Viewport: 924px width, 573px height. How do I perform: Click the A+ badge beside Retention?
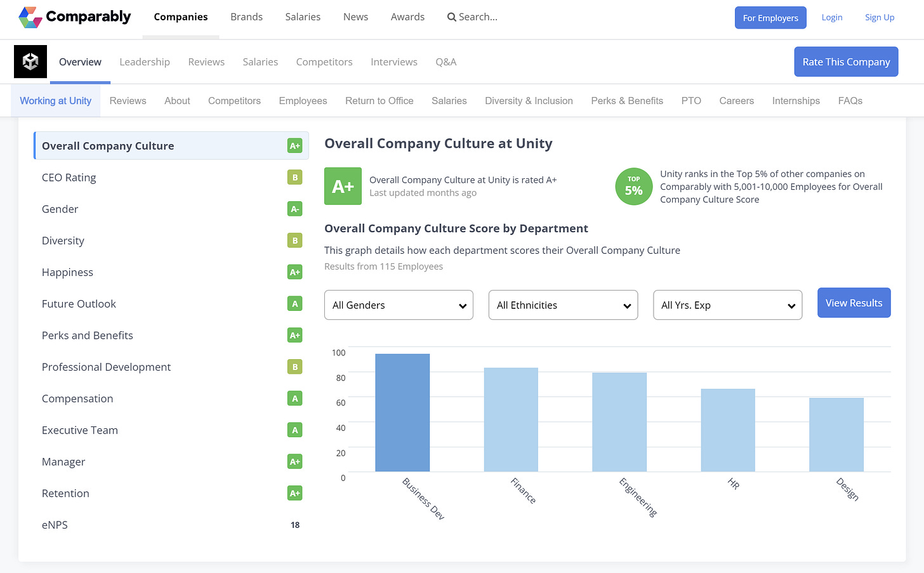pyautogui.click(x=294, y=493)
